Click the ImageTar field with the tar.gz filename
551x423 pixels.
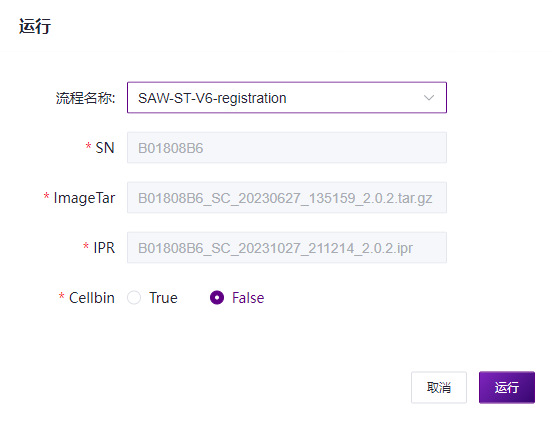[x=287, y=197]
